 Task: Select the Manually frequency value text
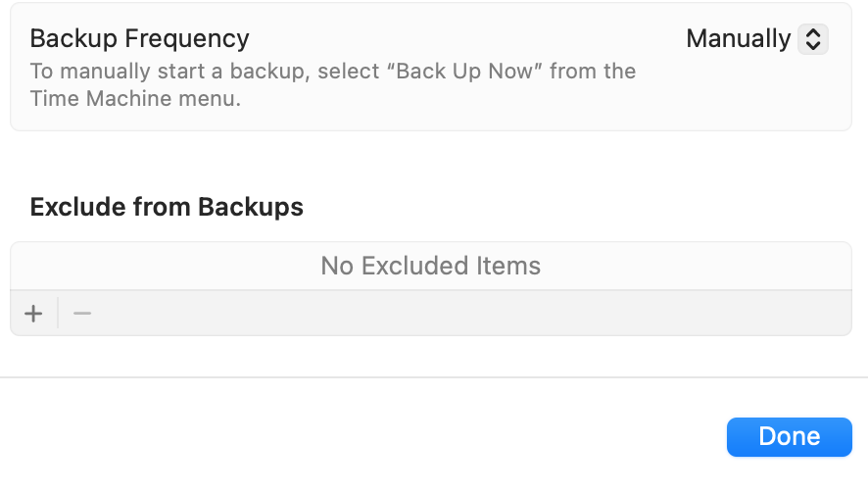738,39
